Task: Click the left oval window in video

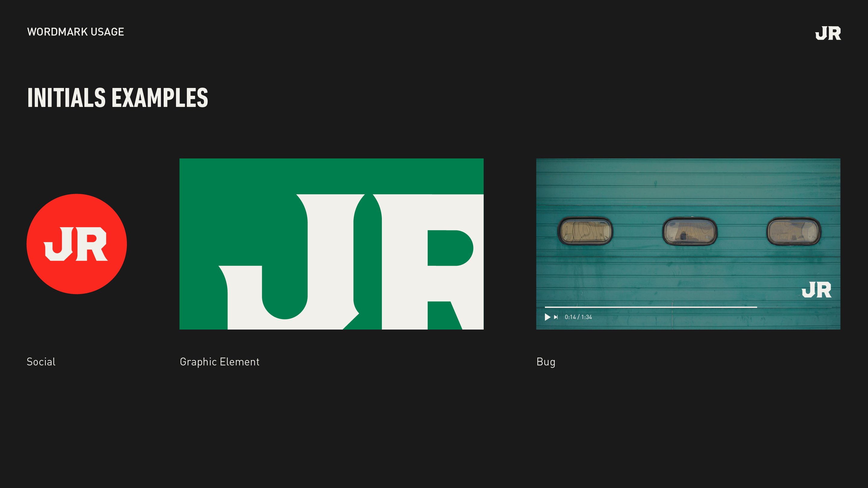Action: 585,231
